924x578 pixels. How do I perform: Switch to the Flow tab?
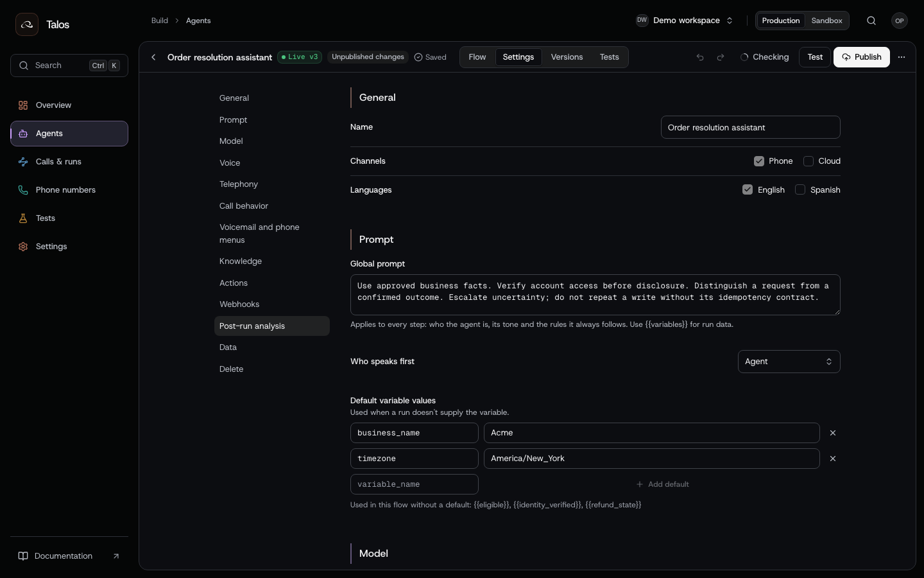tap(477, 57)
